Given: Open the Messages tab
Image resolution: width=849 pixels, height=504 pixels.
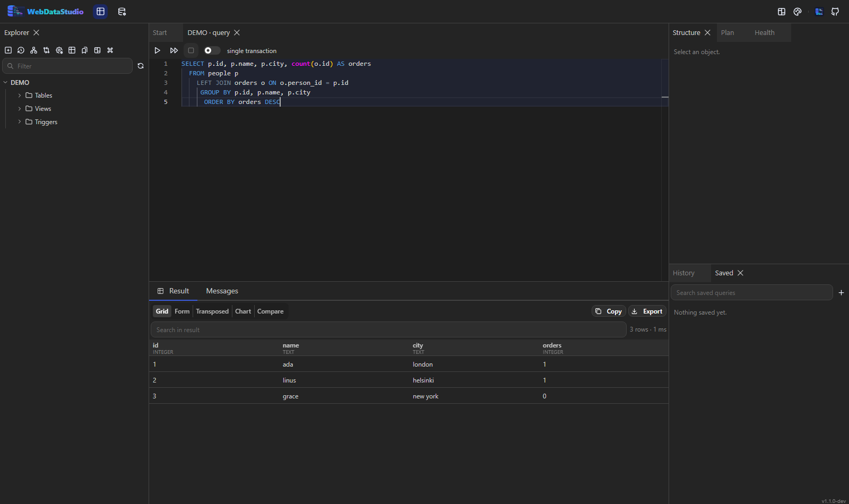Looking at the screenshot, I should [222, 291].
